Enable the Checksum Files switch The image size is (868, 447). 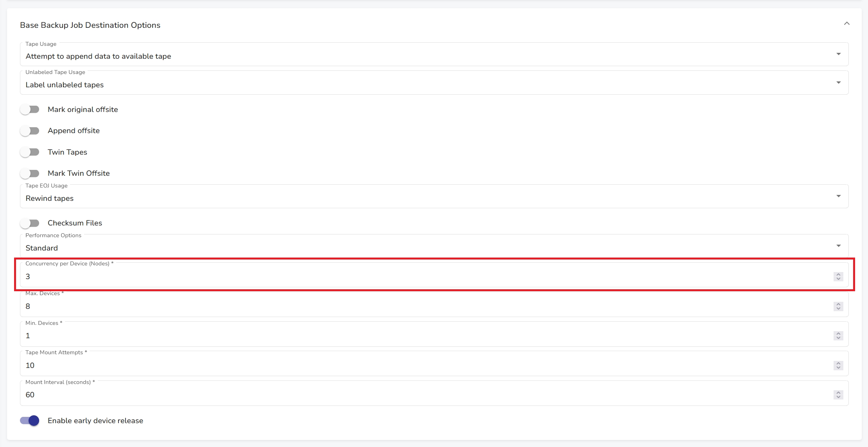[30, 223]
